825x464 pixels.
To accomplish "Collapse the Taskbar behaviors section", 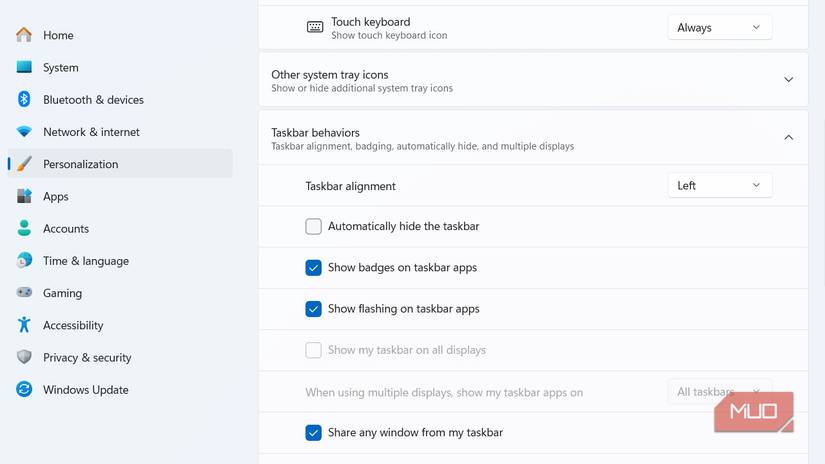I will click(788, 138).
